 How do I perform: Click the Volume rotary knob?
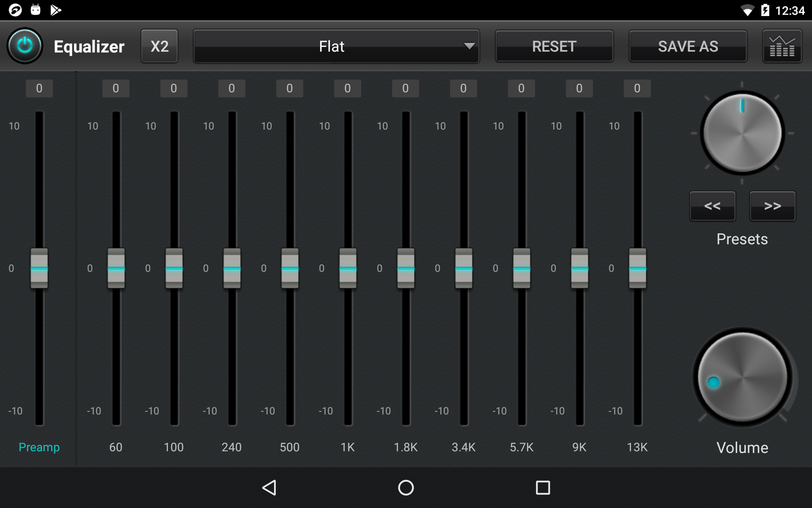[x=742, y=377]
